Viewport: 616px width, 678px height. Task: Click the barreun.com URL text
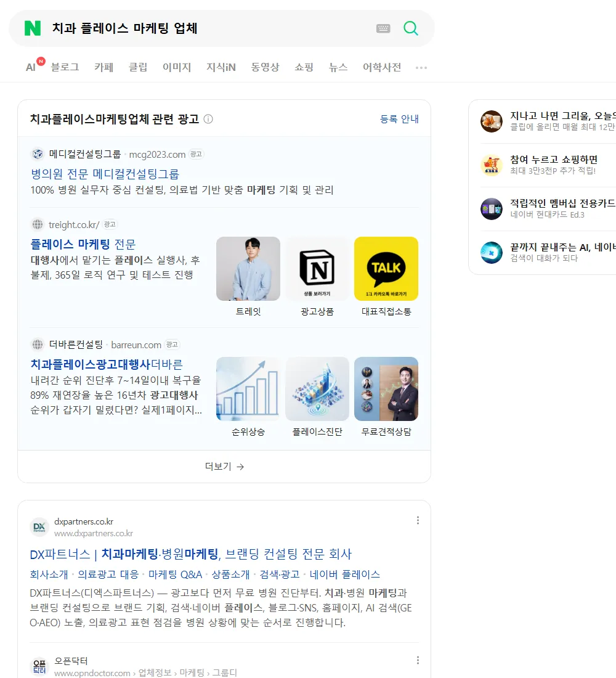point(136,345)
